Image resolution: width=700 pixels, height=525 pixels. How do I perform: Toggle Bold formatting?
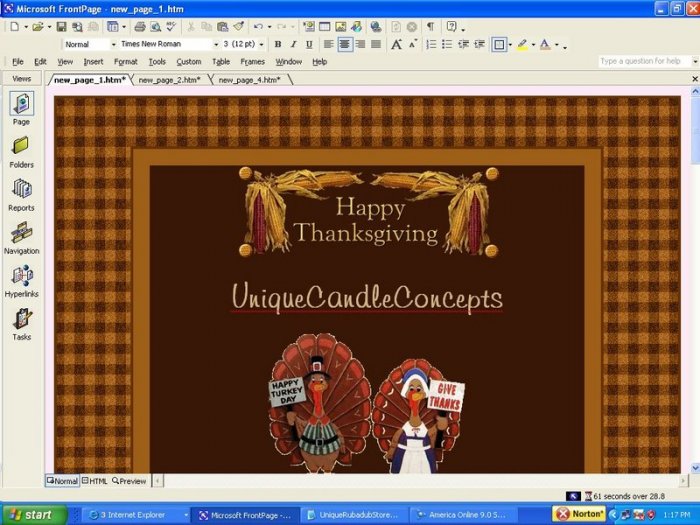pyautogui.click(x=278, y=44)
